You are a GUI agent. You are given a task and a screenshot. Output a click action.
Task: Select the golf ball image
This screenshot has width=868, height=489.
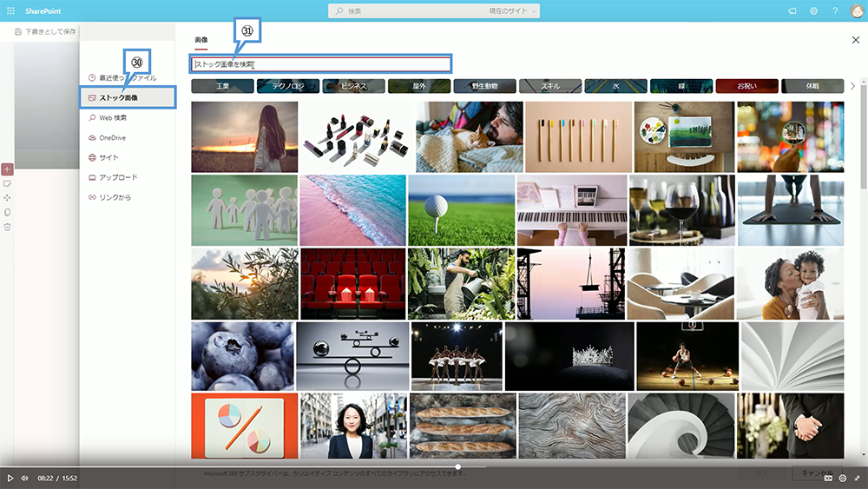tap(461, 210)
